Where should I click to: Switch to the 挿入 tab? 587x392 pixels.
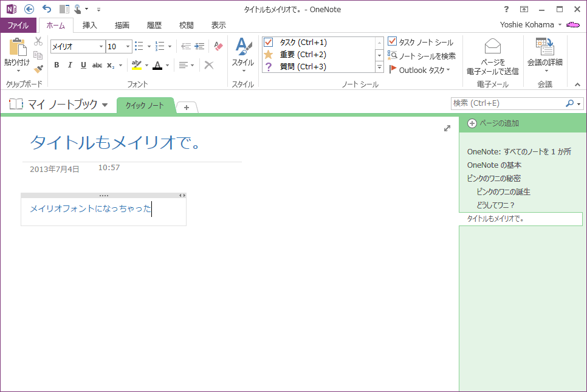89,25
